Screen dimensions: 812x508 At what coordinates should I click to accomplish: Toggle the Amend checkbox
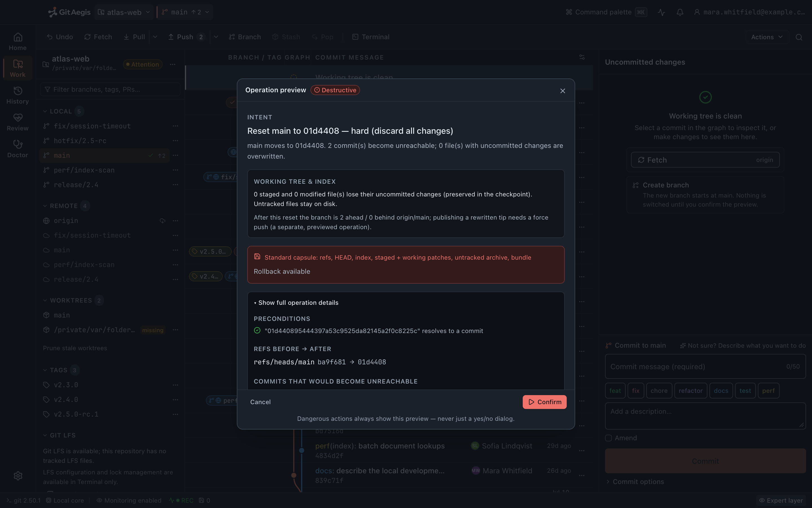click(x=608, y=438)
